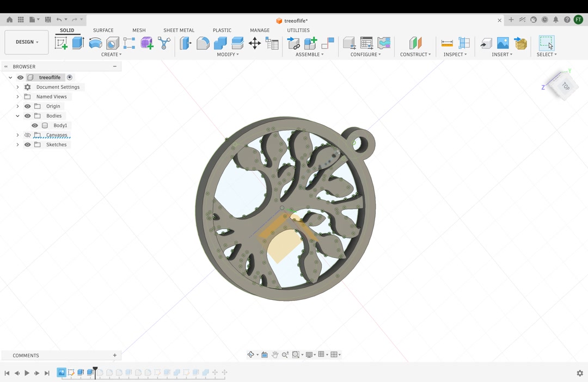Open a new design tab with plus
This screenshot has height=382, width=588.
511,20
